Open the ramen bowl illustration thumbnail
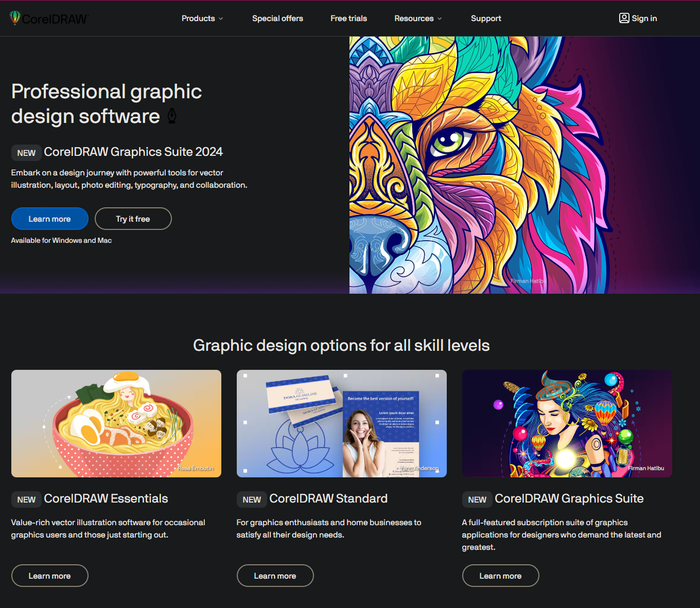The height and width of the screenshot is (608, 700). coord(116,423)
